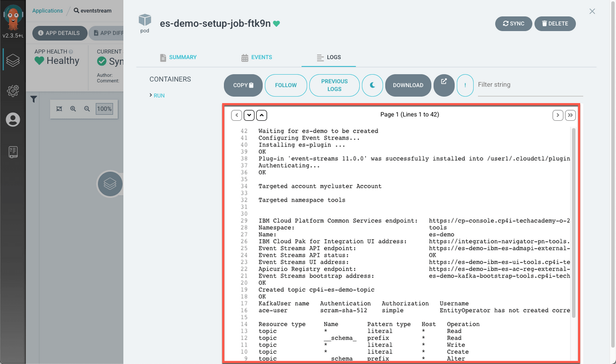Open Documentation icon in sidebar

tap(13, 152)
